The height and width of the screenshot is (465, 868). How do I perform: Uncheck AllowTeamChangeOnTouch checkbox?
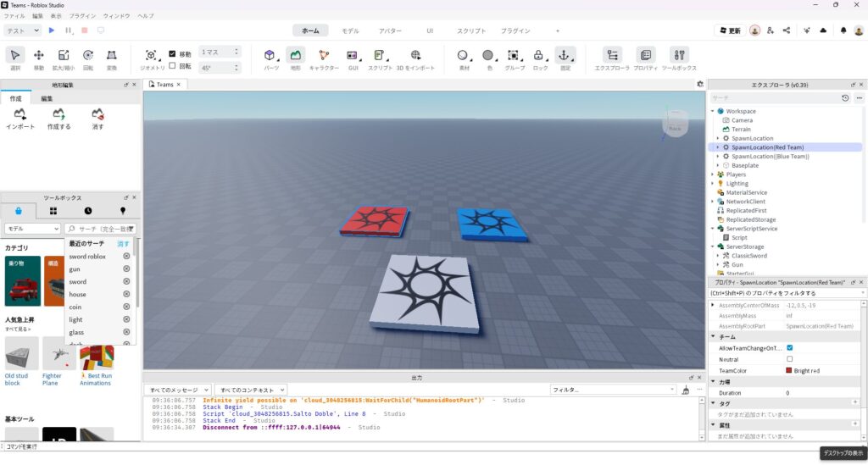[789, 348]
